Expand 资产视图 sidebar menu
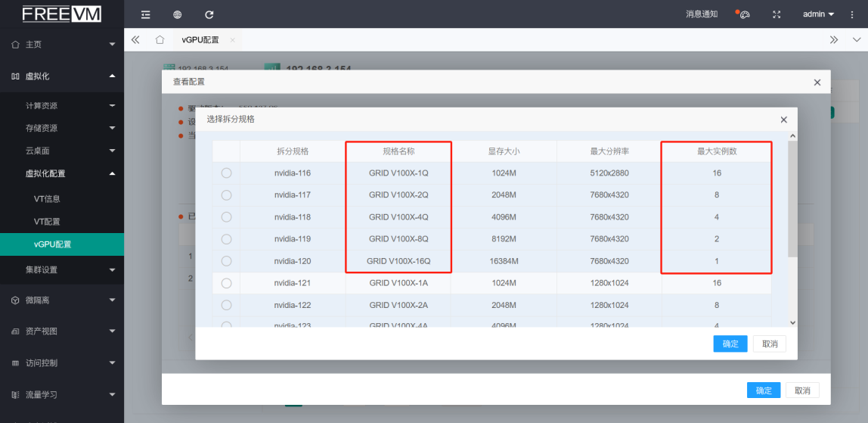 click(62, 331)
